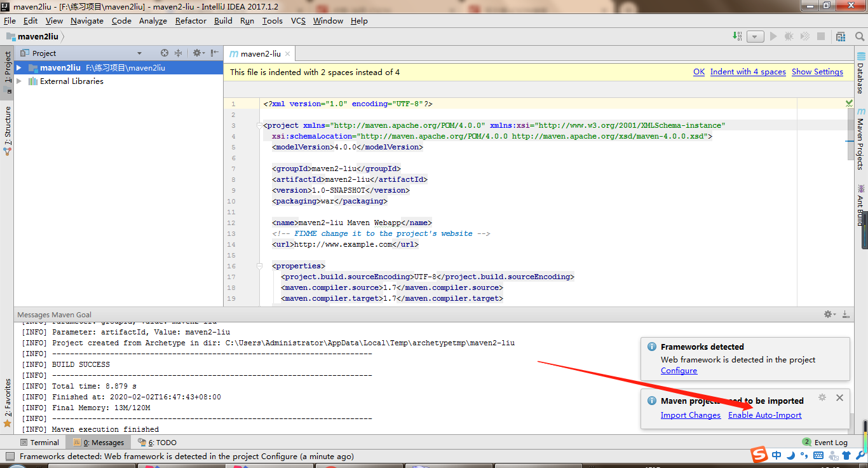The height and width of the screenshot is (468, 868).
Task: Toggle Chinese input mode icon
Action: [x=776, y=455]
